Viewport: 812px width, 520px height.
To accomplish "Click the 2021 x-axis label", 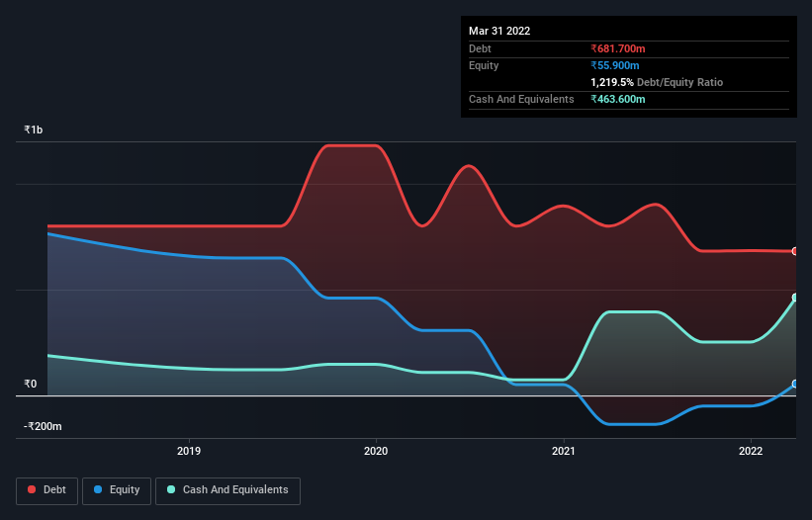I will 564,451.
